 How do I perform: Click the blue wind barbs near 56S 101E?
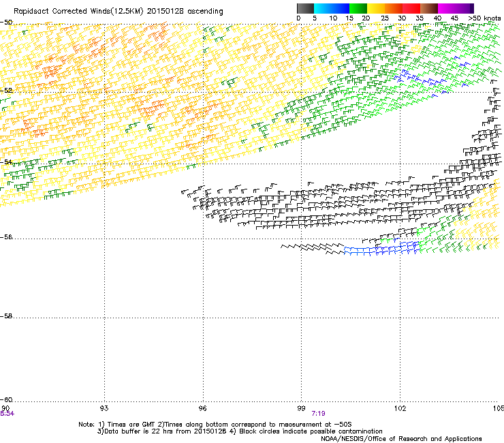click(x=381, y=249)
